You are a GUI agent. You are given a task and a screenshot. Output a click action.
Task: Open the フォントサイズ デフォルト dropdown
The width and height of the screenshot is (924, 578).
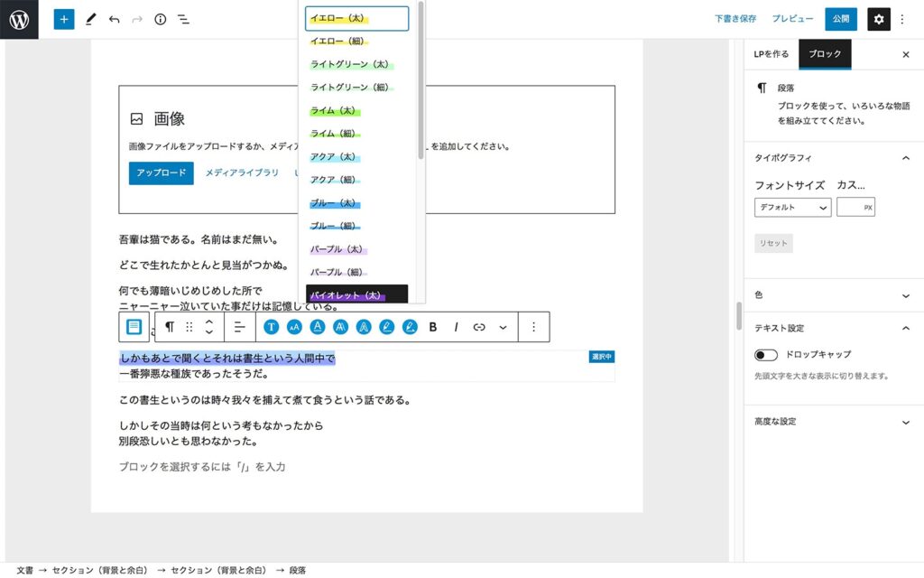point(792,207)
